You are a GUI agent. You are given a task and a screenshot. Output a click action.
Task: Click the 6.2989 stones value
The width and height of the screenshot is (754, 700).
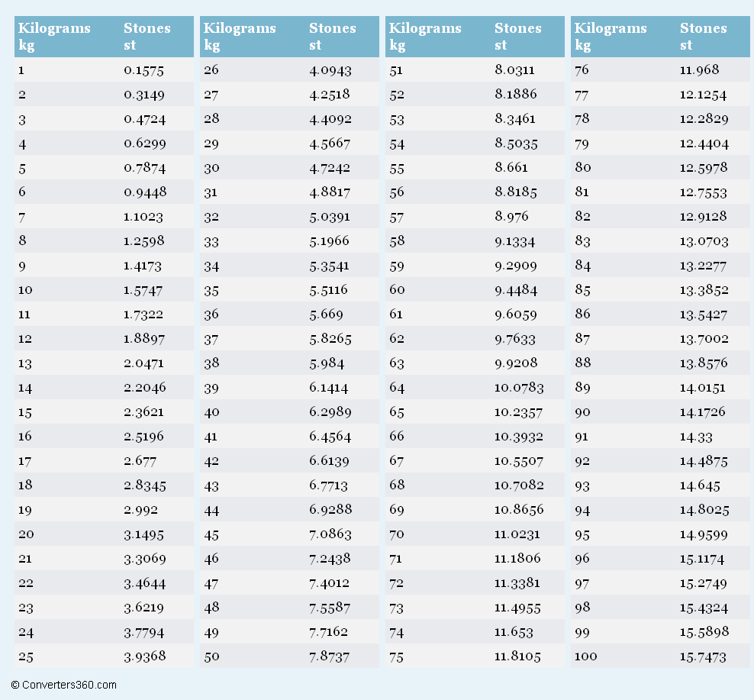[330, 412]
